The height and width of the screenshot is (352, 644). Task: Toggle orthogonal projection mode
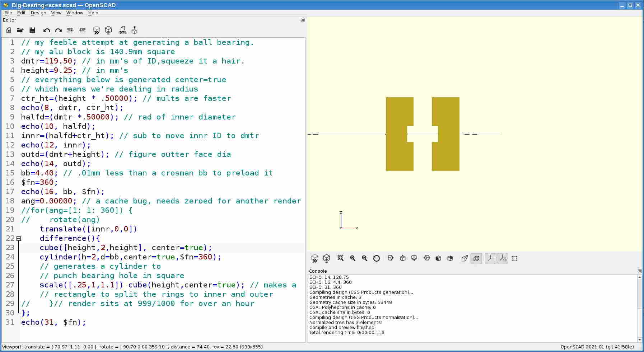tap(476, 258)
